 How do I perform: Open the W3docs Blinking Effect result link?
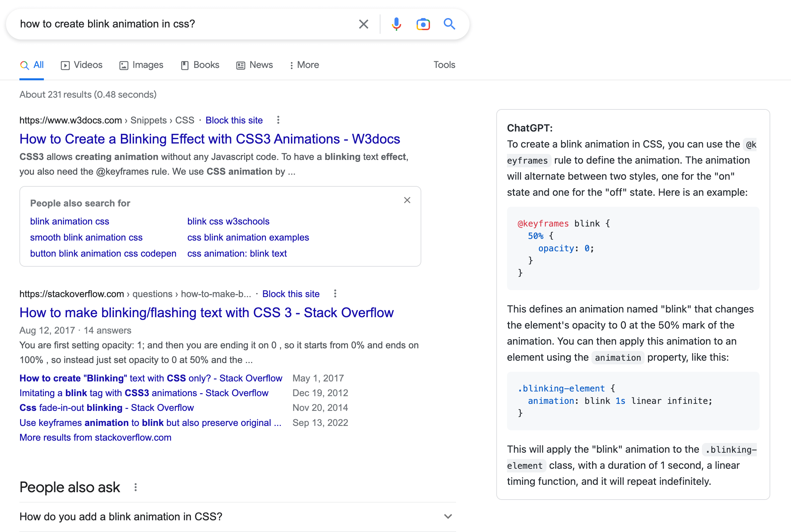[209, 139]
